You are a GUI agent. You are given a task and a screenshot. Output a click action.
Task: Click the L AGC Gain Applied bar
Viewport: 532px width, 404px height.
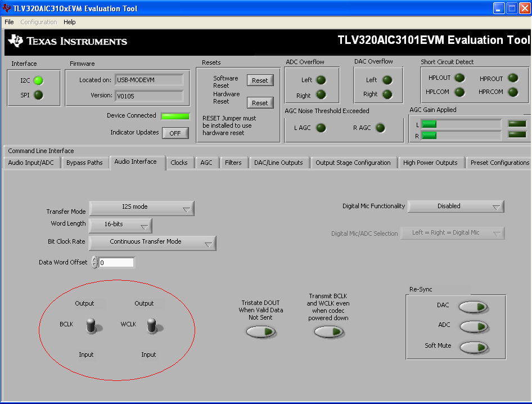pyautogui.click(x=461, y=124)
